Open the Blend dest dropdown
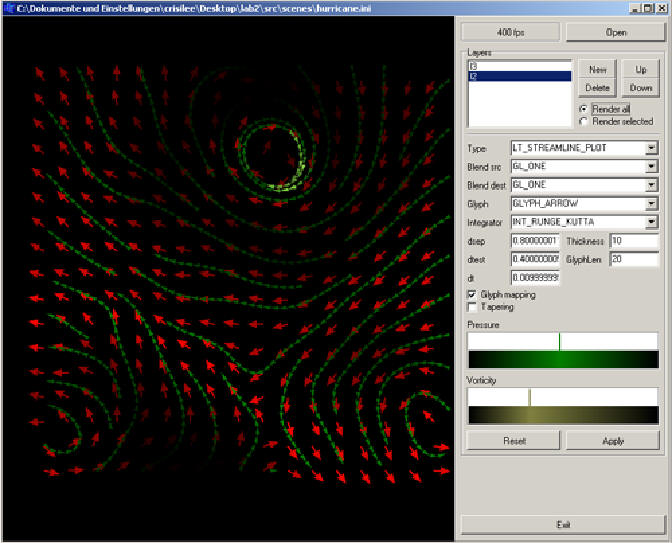Viewport: 672px width, 543px height. pyautogui.click(x=651, y=185)
